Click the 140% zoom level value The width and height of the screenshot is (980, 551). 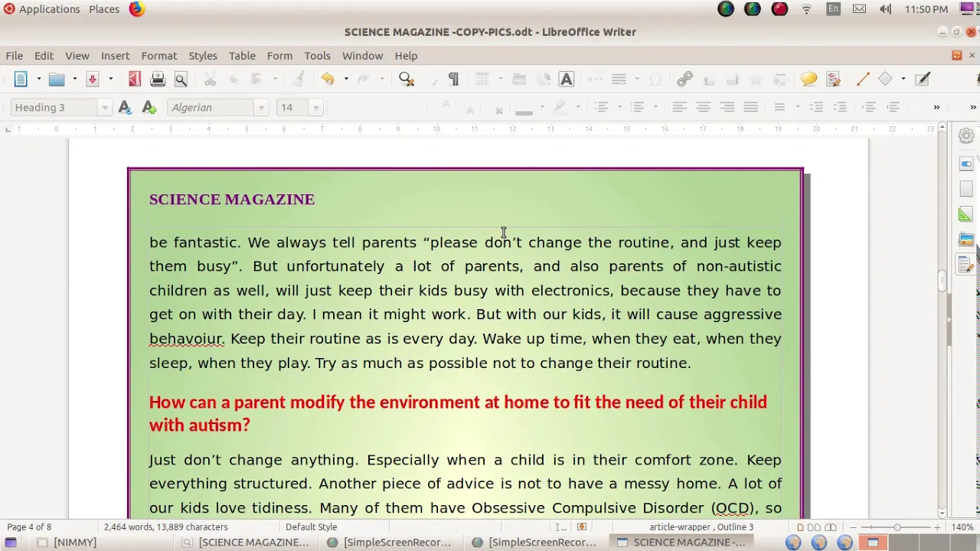click(962, 527)
